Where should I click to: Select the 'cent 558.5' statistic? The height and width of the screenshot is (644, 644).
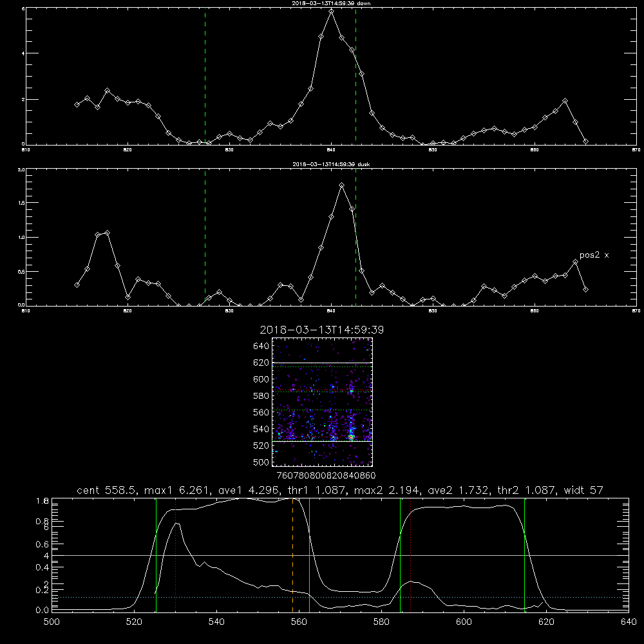pos(106,490)
